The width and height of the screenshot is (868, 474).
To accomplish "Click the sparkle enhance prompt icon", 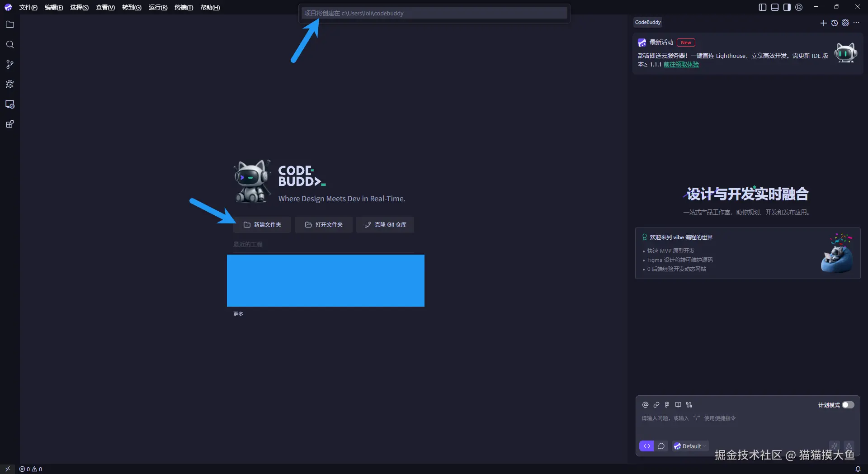I will coord(835,446).
